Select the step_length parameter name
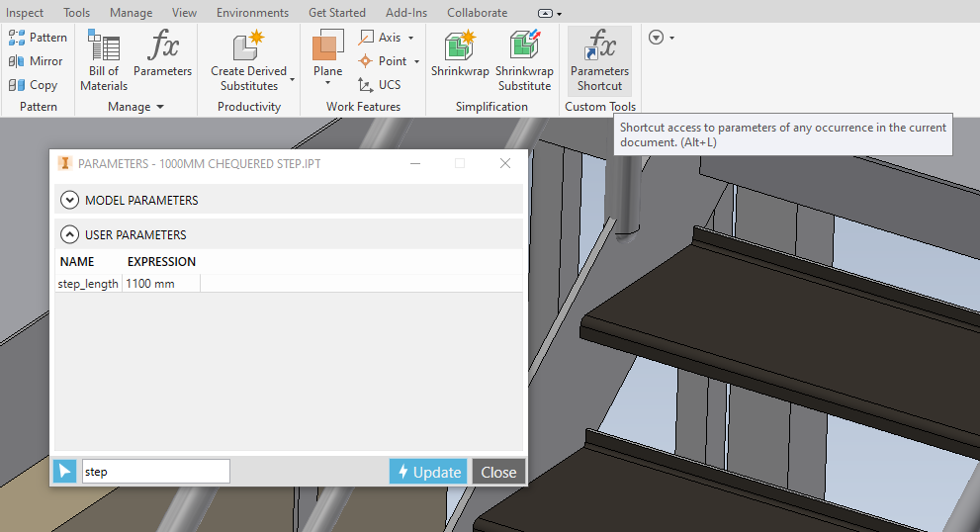This screenshot has height=532, width=980. (88, 284)
